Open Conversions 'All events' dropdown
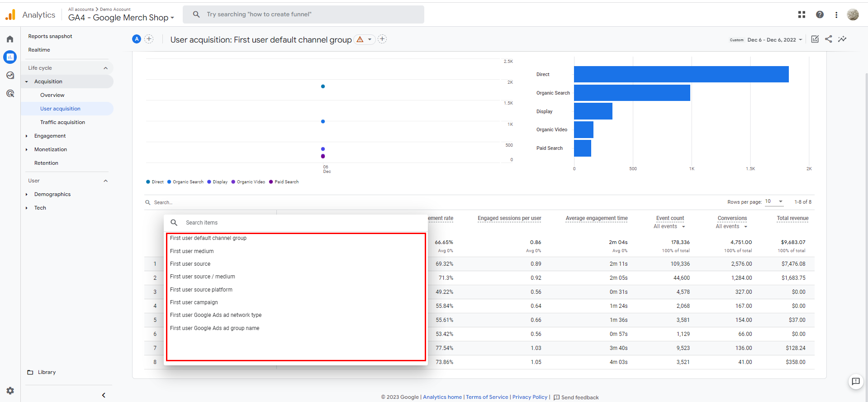This screenshot has height=402, width=868. [731, 226]
